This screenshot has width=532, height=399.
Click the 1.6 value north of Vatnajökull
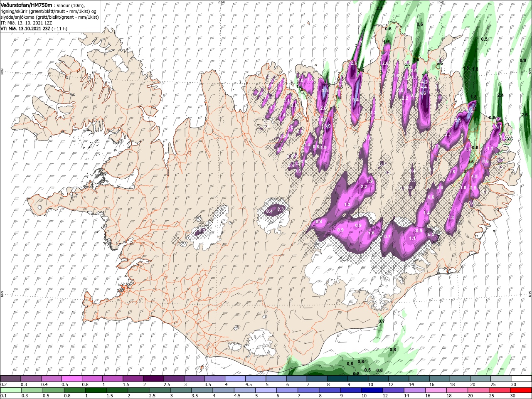(372, 233)
